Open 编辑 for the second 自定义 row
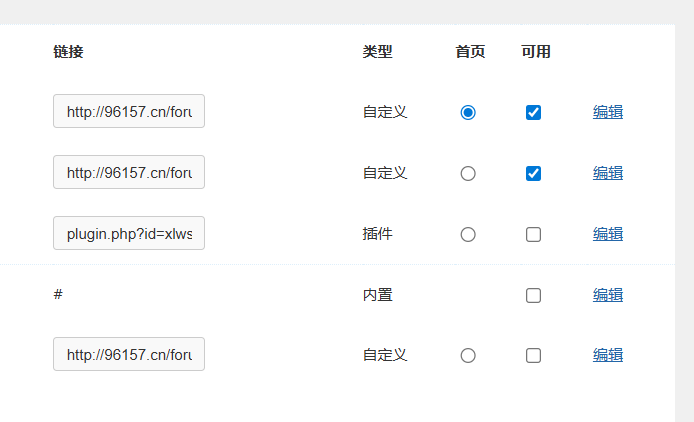 608,173
